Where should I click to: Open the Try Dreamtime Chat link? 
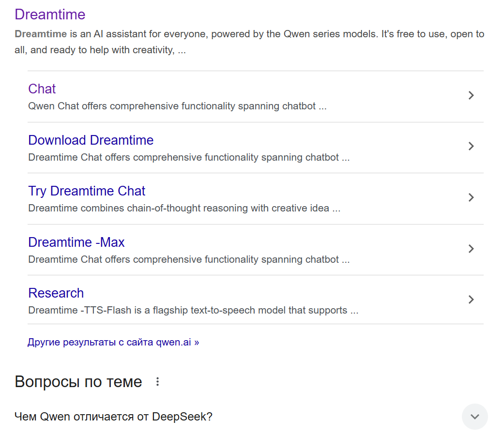pos(87,191)
